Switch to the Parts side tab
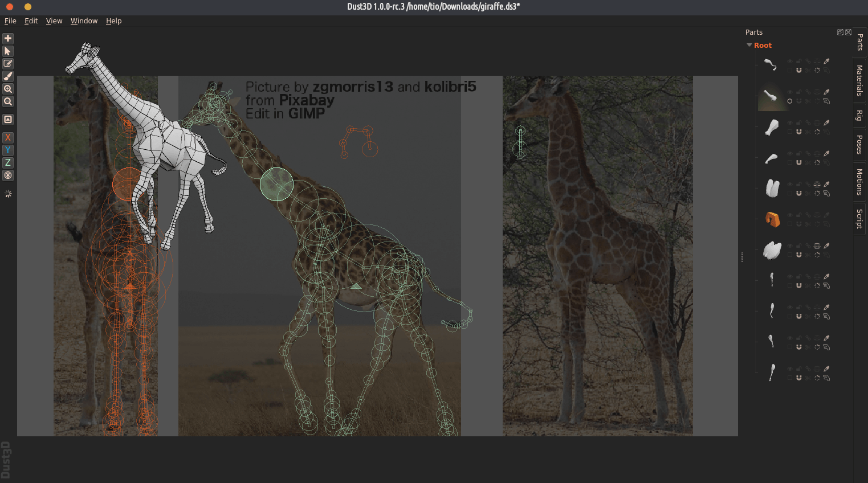This screenshot has height=483, width=868. (x=860, y=42)
